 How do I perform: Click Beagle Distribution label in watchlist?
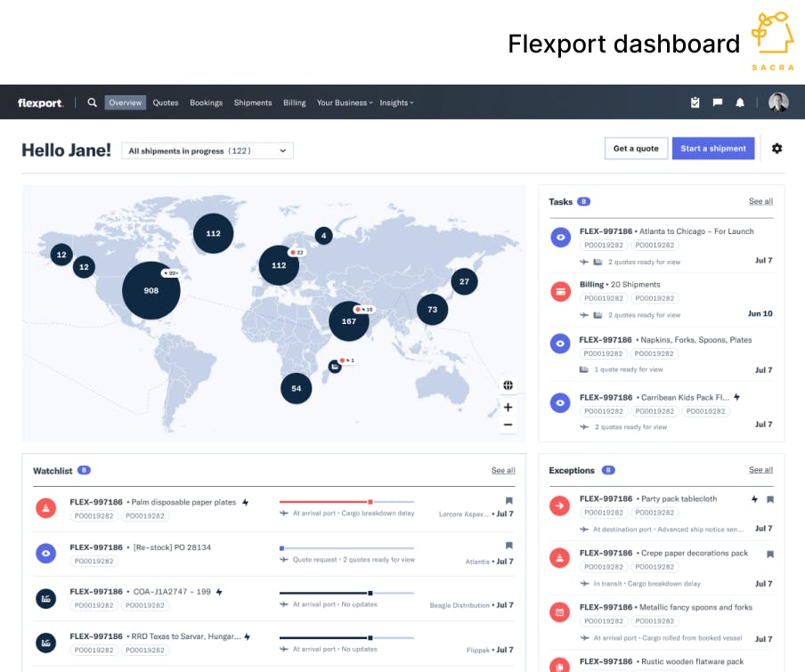(x=459, y=605)
